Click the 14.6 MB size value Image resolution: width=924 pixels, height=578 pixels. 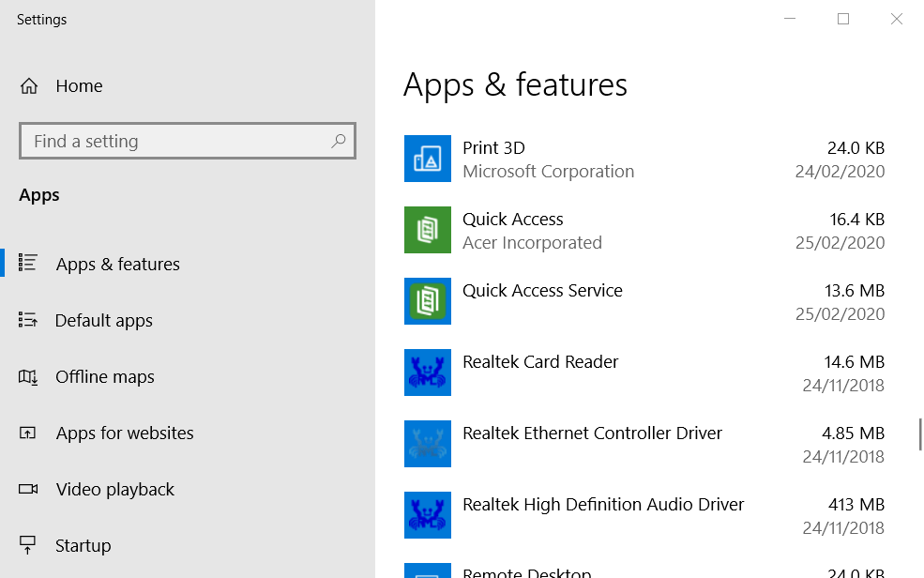(855, 362)
